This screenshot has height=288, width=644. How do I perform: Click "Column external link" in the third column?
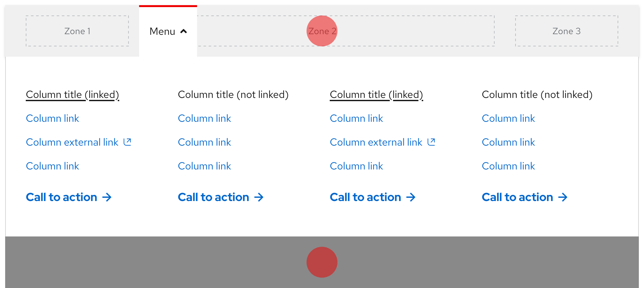(375, 142)
